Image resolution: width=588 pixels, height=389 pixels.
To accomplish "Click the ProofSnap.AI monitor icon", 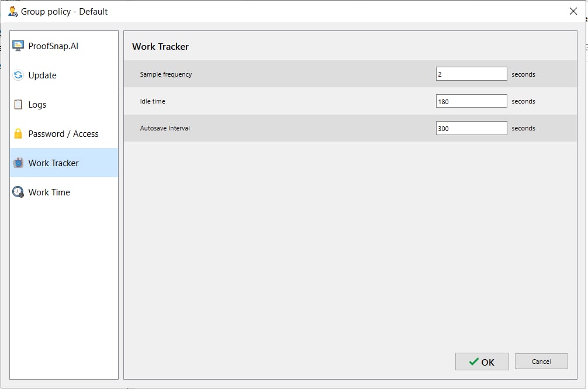I will point(18,46).
